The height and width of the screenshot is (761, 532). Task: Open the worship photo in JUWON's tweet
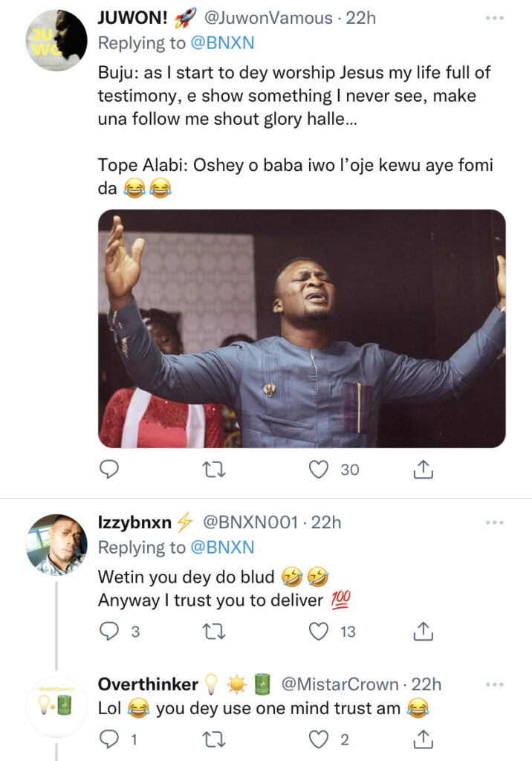click(302, 328)
